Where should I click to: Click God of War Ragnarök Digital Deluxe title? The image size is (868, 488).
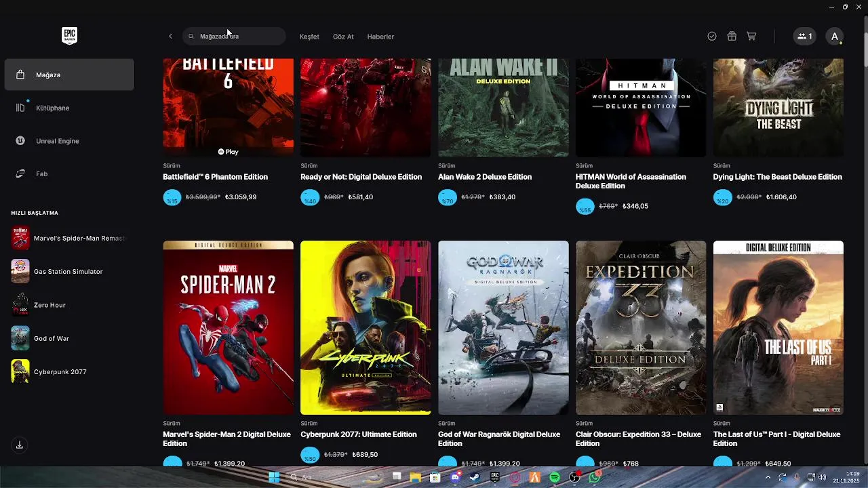coord(499,439)
